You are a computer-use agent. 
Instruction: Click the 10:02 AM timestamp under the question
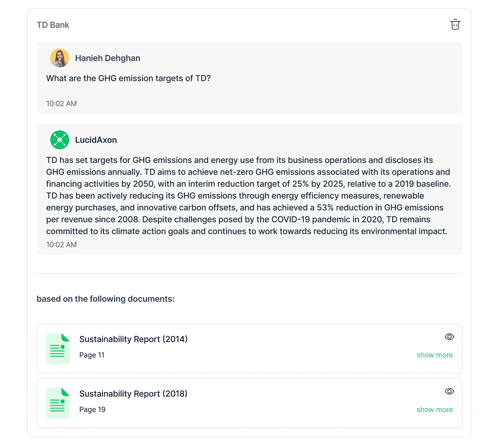pos(62,103)
